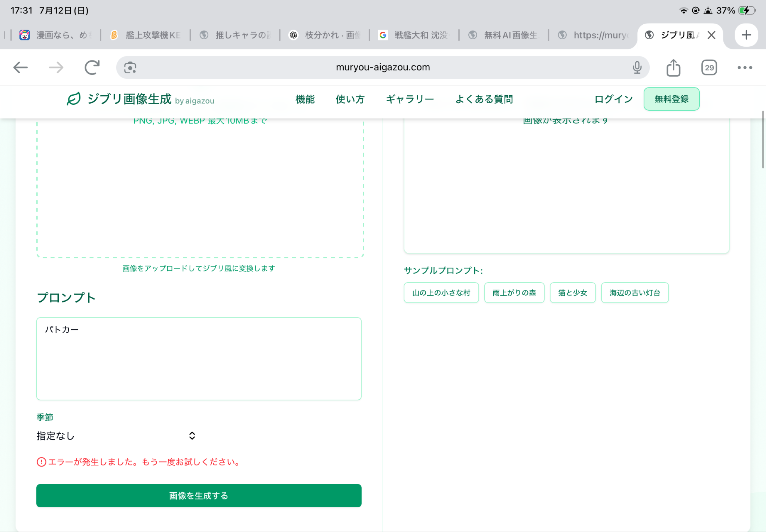
Task: Switch to the 戦艦大和 沈没 Google tab
Action: coord(413,35)
